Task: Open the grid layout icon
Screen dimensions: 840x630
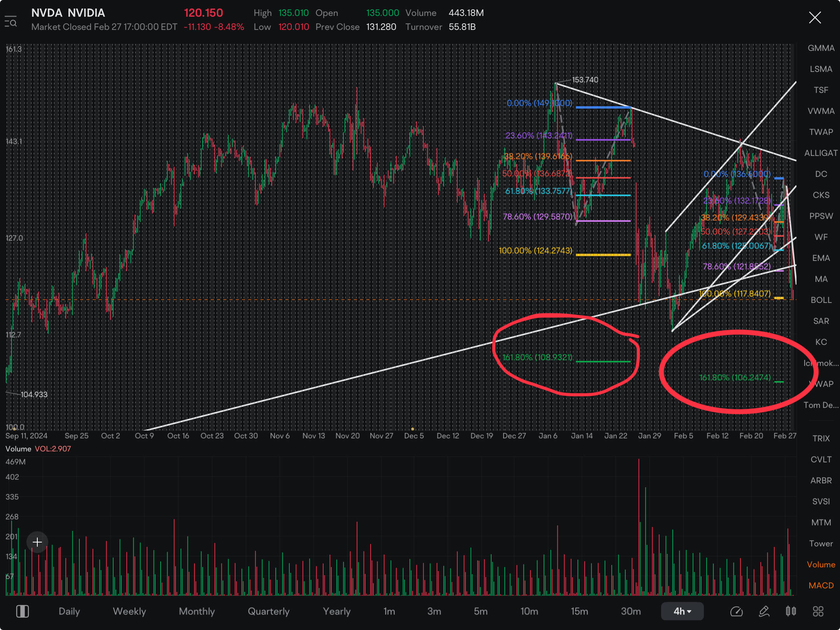Action: 818,611
